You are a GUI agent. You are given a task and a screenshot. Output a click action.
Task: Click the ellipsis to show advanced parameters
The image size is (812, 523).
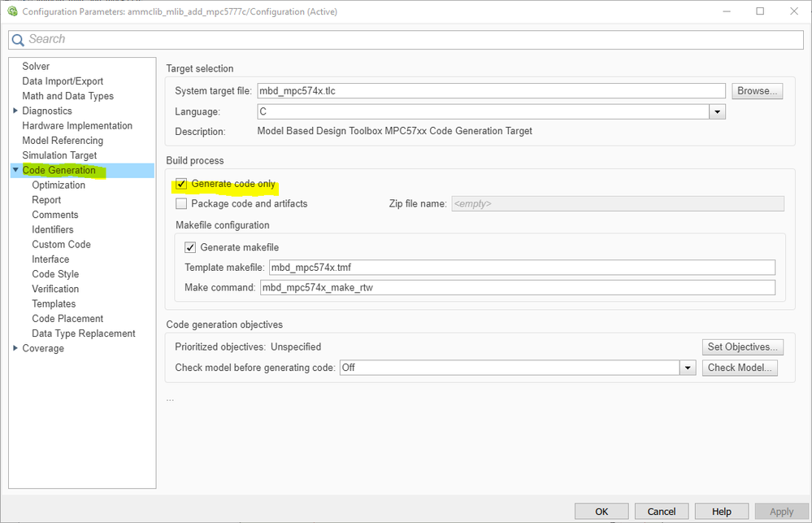pyautogui.click(x=170, y=399)
